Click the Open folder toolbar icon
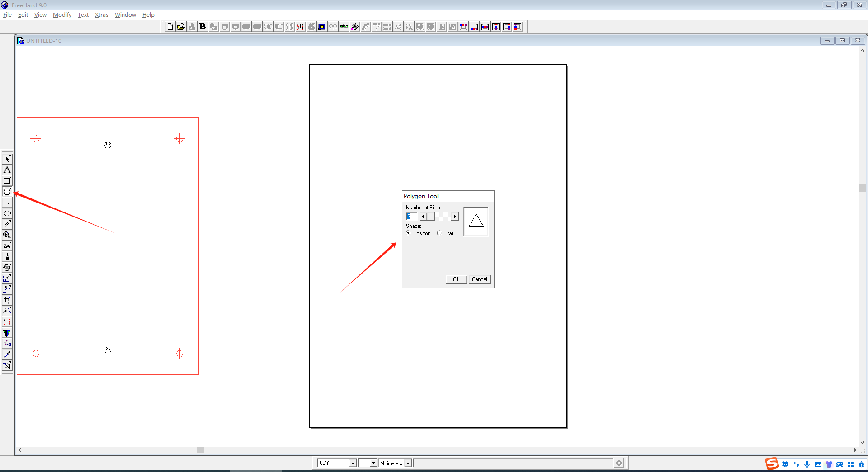868x472 pixels. click(181, 27)
